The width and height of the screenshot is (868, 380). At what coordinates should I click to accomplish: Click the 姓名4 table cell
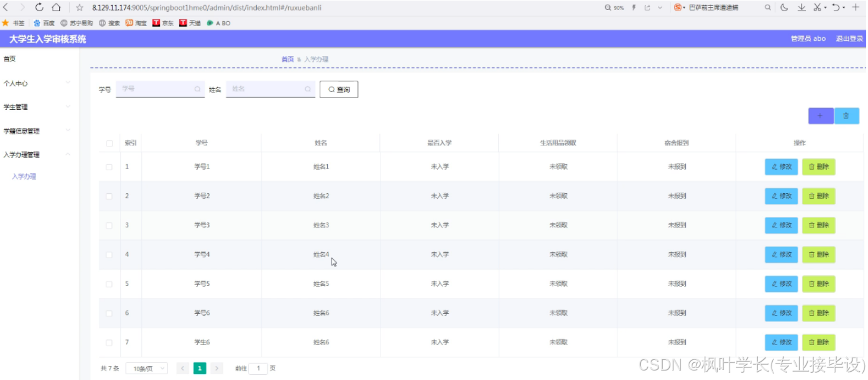(321, 255)
